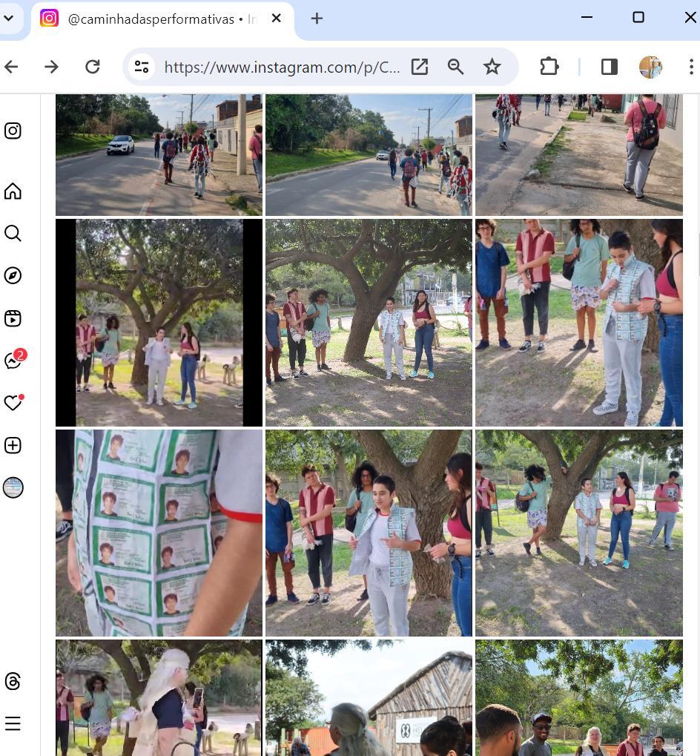Open the More hamburger menu
The height and width of the screenshot is (756, 700).
pyautogui.click(x=13, y=723)
